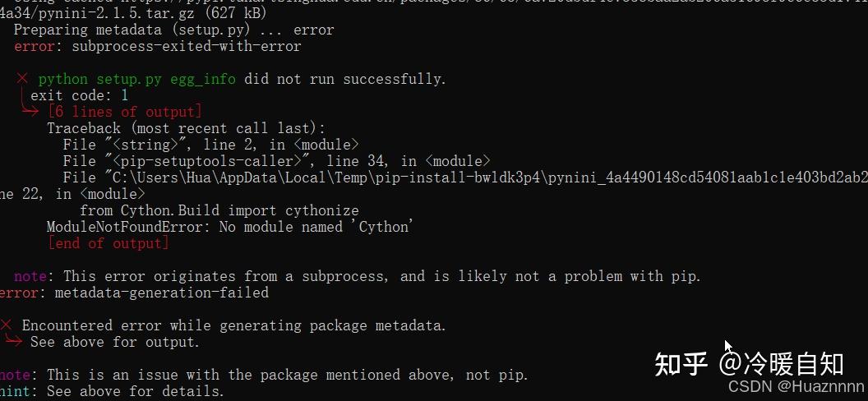Click the error: metadata-generation-failed line
Screen dimensions: 868x401
coord(134,293)
